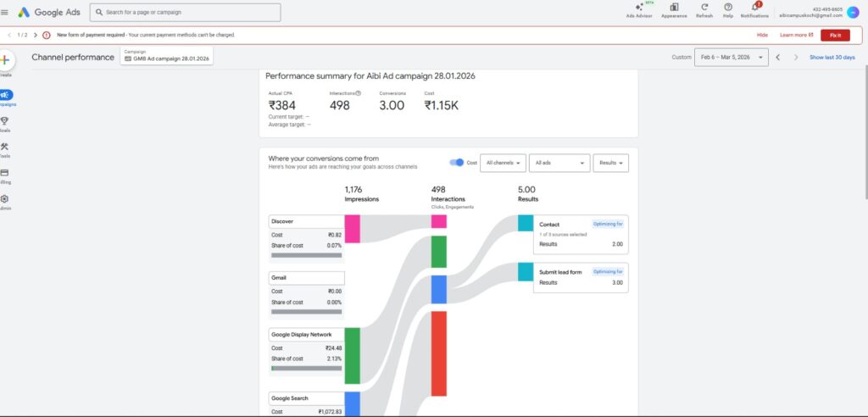Open Billing in the sidebar
This screenshot has height=417, width=868.
(x=5, y=175)
